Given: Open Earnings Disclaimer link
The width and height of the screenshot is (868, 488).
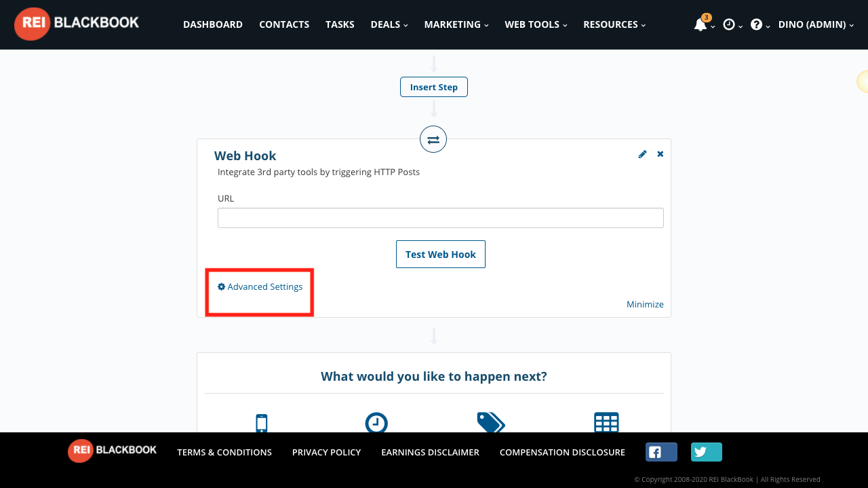Looking at the screenshot, I should click(x=430, y=452).
